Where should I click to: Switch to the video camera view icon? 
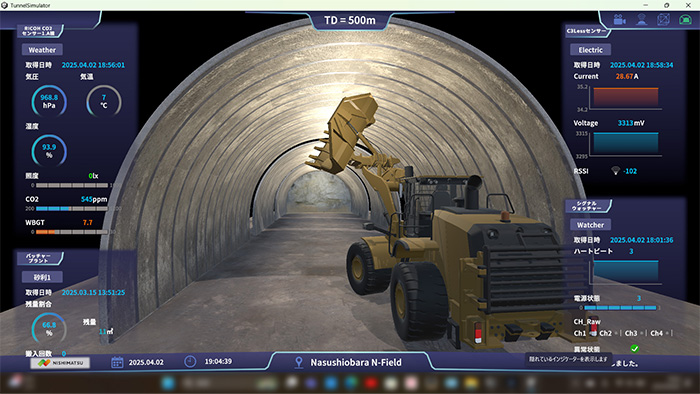[x=619, y=20]
